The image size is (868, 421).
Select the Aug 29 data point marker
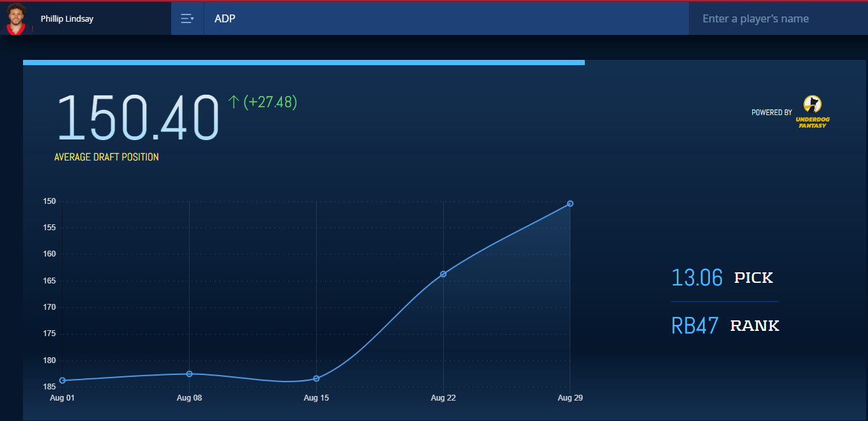coord(570,203)
